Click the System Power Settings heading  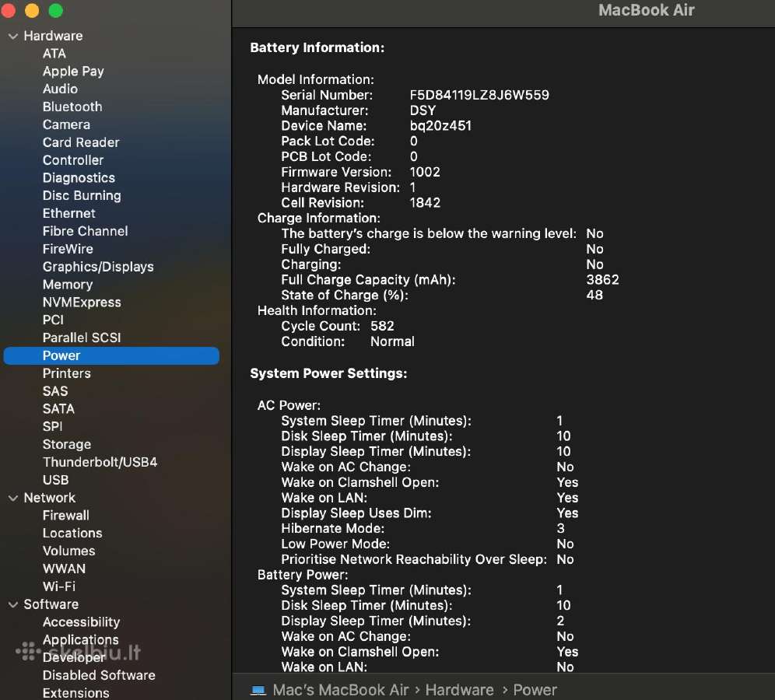pyautogui.click(x=328, y=373)
